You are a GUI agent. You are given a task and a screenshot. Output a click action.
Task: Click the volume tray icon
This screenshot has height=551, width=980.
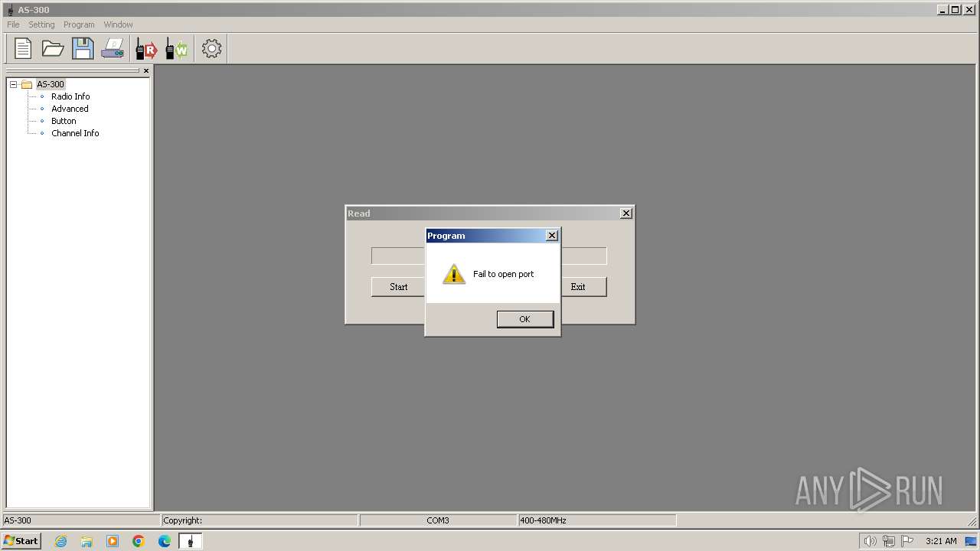pos(870,541)
